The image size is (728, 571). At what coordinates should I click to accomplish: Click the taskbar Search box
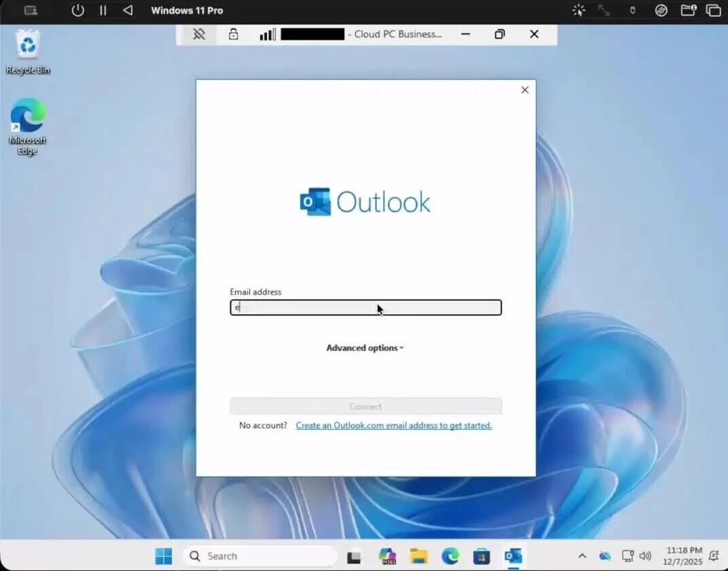(x=261, y=555)
